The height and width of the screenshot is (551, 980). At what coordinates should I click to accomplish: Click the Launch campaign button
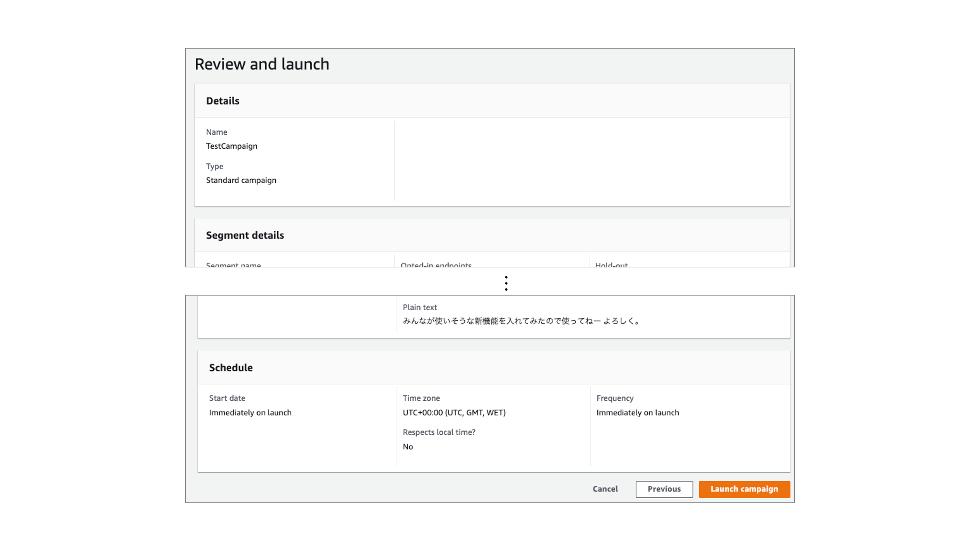744,489
